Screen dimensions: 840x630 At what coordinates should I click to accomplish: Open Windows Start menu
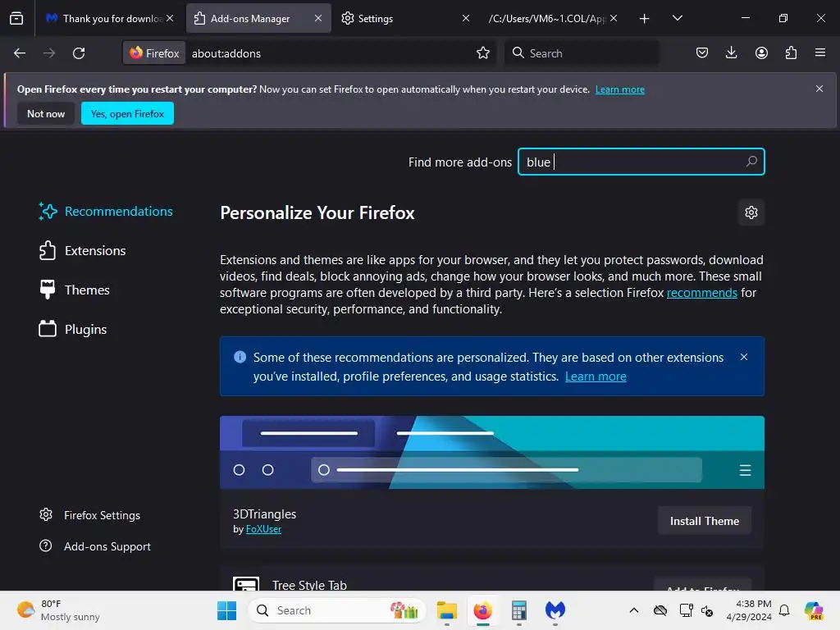pos(226,610)
